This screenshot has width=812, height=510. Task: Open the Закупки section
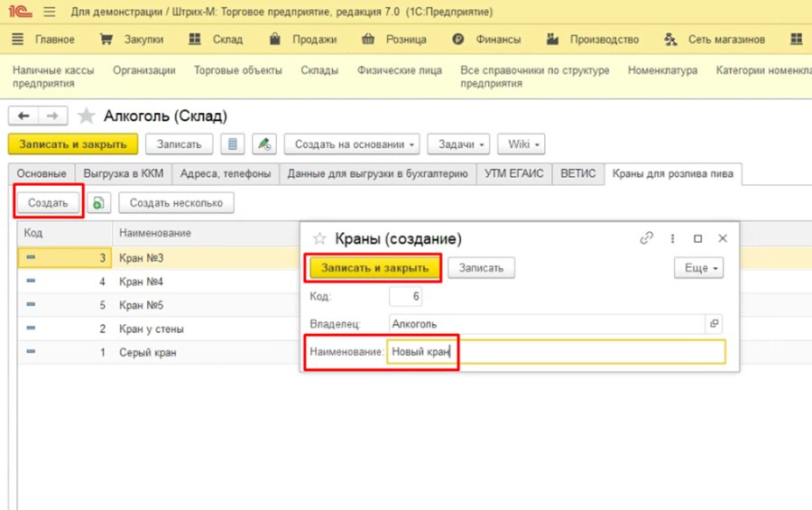pyautogui.click(x=132, y=40)
